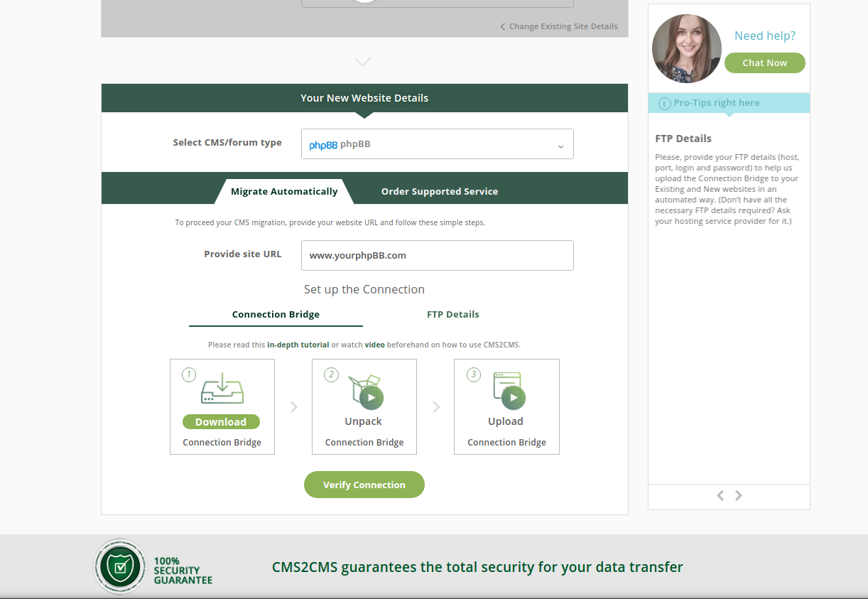Play the Unpack Connection Bridge video
The height and width of the screenshot is (599, 868).
click(371, 398)
